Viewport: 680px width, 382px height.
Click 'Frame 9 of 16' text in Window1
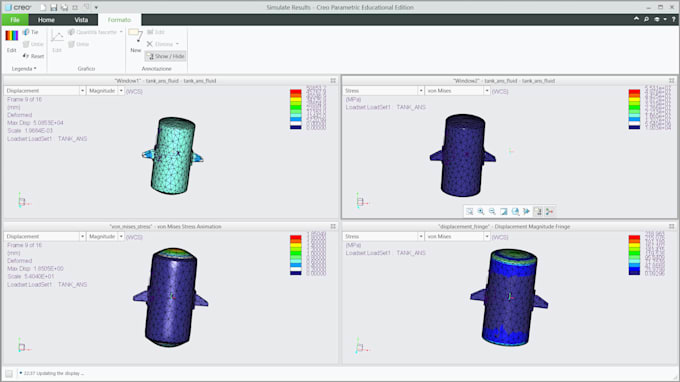pyautogui.click(x=24, y=99)
